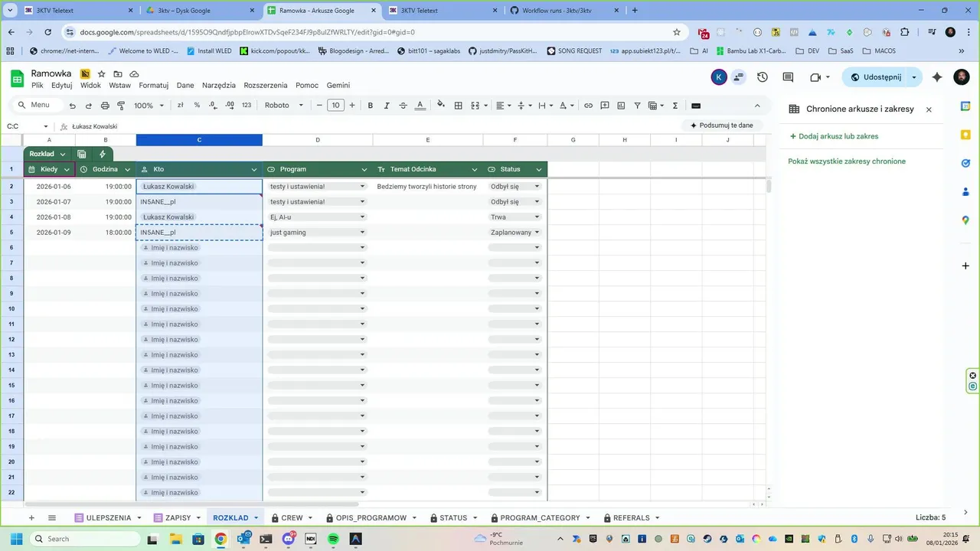Open the Rozszerzenia menu
Viewport: 980px width, 551px height.
[x=266, y=86]
